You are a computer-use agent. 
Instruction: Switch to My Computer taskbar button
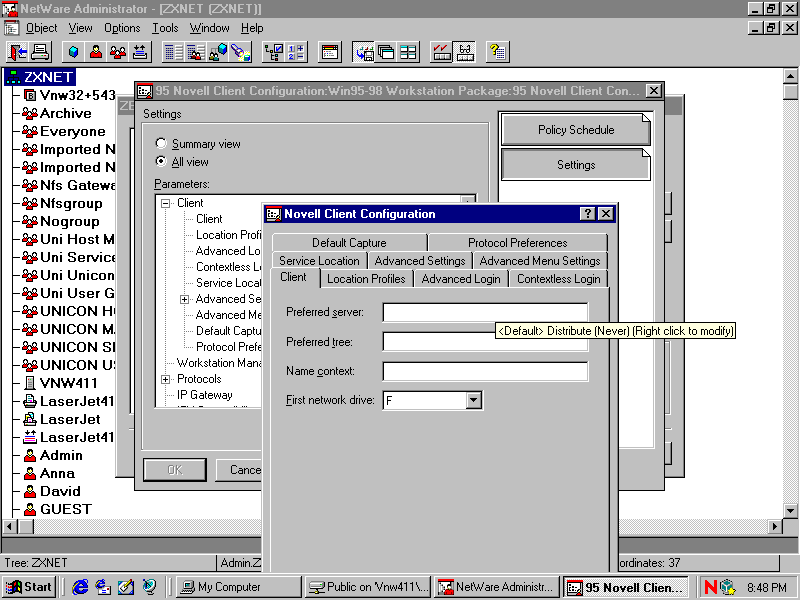point(238,587)
